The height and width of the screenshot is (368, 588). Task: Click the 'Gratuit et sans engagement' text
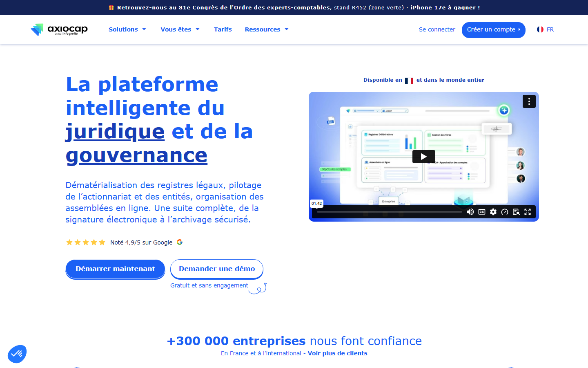click(x=209, y=285)
